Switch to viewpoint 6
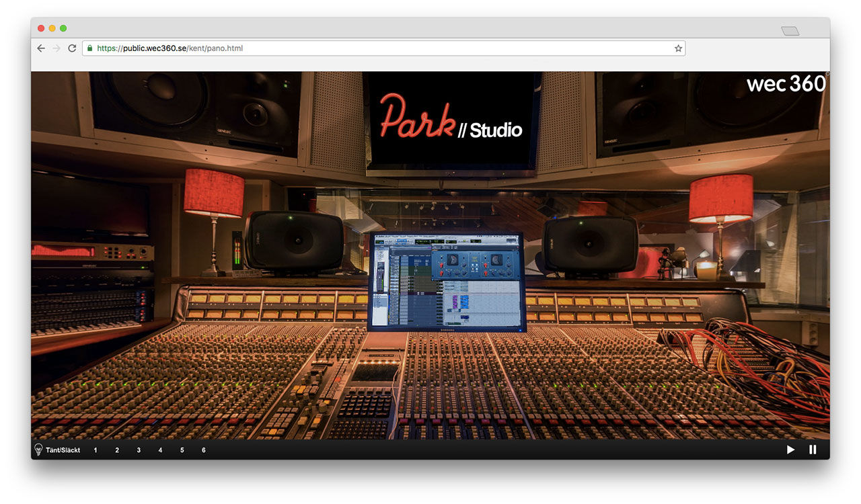Screen dimensions: 861x504 coord(203,450)
